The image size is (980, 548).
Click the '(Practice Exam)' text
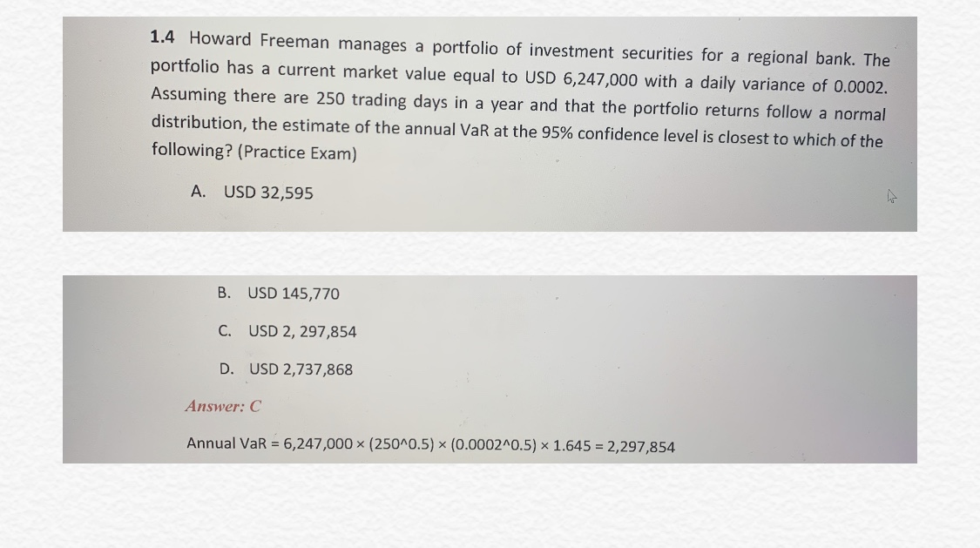(x=297, y=152)
